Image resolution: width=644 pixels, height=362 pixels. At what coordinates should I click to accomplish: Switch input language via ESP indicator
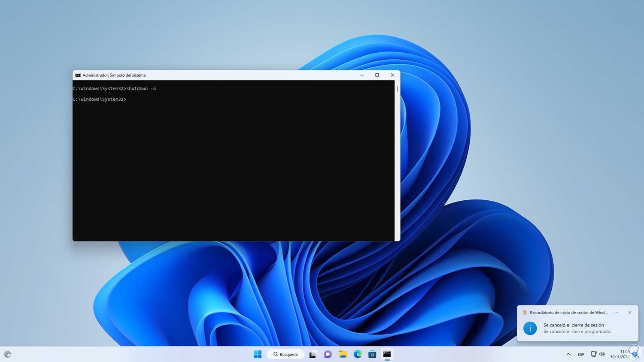581,354
